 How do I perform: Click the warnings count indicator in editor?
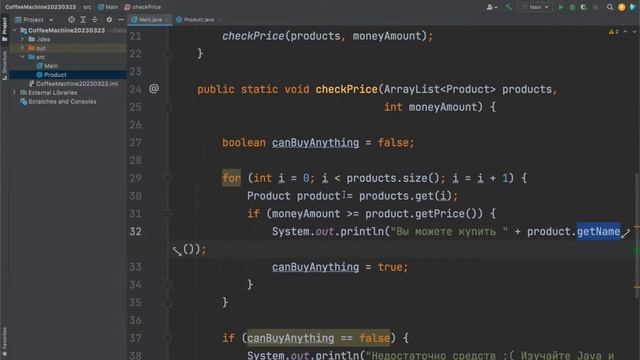(613, 31)
